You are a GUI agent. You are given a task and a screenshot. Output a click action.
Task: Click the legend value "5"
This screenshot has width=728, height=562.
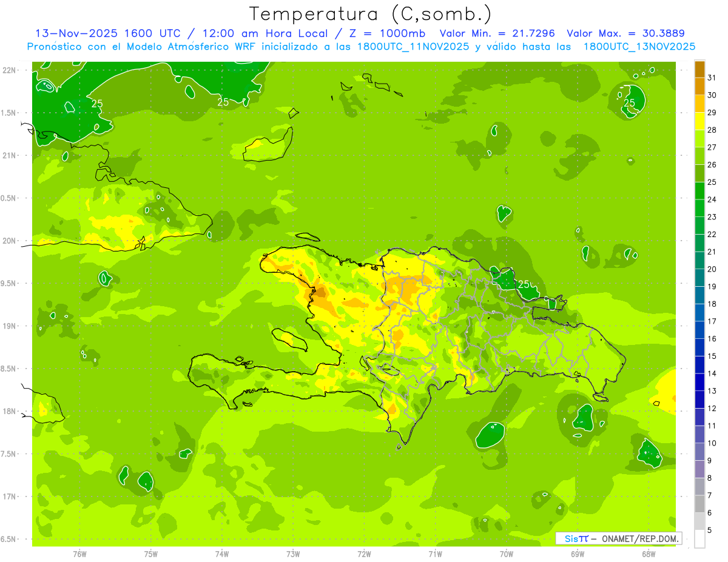pos(710,530)
